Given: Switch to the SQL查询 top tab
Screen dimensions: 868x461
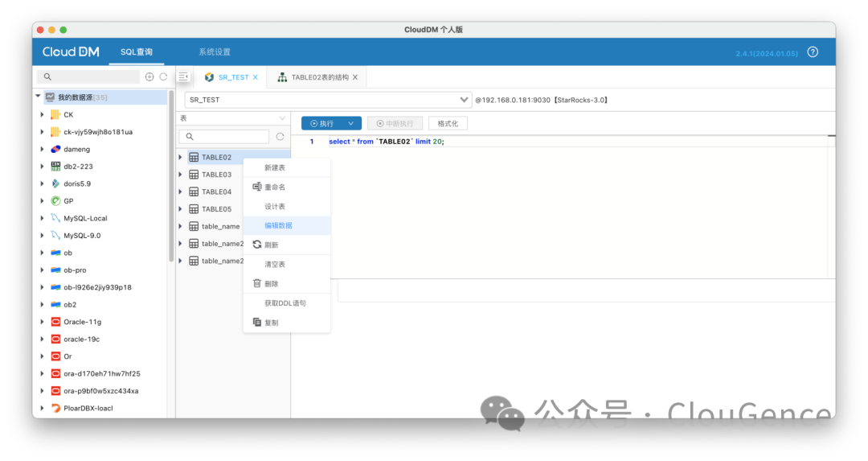Looking at the screenshot, I should click(x=136, y=52).
